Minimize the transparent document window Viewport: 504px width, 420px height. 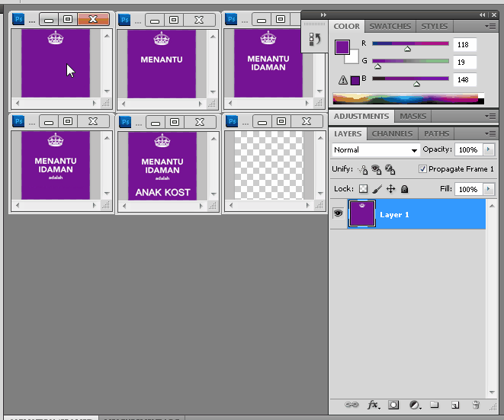click(262, 121)
